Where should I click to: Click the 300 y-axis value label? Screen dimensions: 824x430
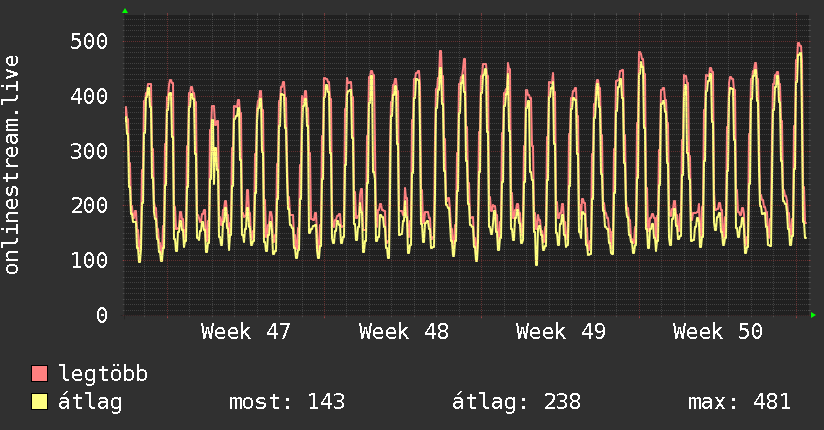[x=89, y=151]
